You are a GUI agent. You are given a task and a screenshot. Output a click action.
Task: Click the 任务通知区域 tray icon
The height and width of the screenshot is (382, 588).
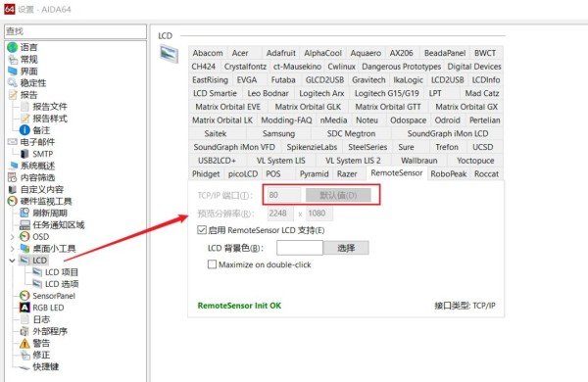tap(24, 225)
